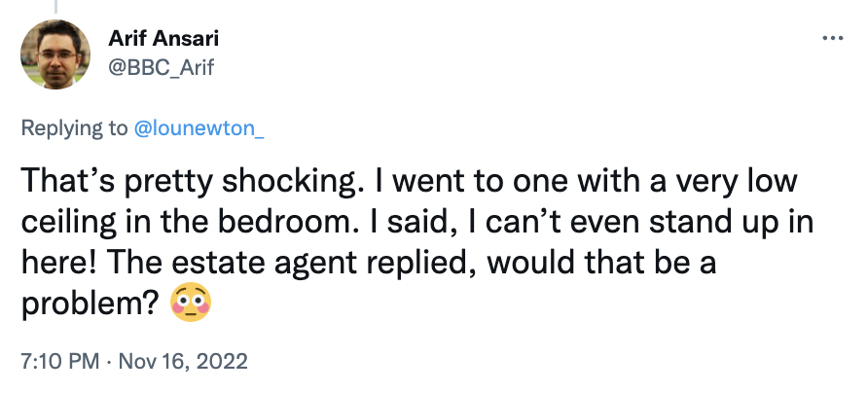Click the Nov 16, 2022 date

183,362
